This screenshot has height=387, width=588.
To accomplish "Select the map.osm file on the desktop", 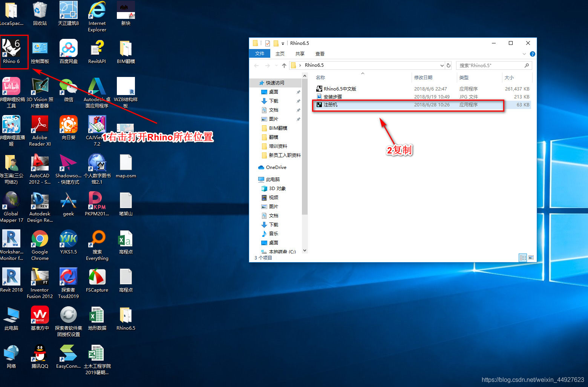I will coord(126,166).
